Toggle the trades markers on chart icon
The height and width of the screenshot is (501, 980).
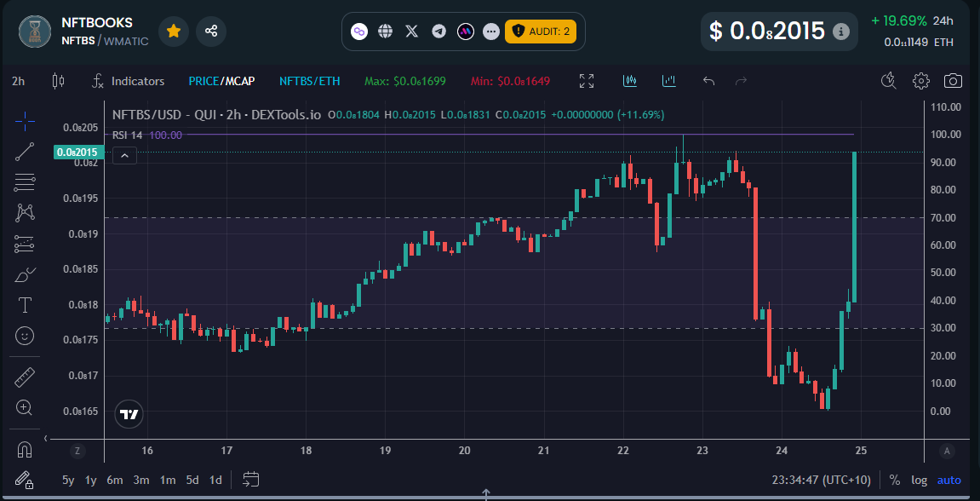630,81
